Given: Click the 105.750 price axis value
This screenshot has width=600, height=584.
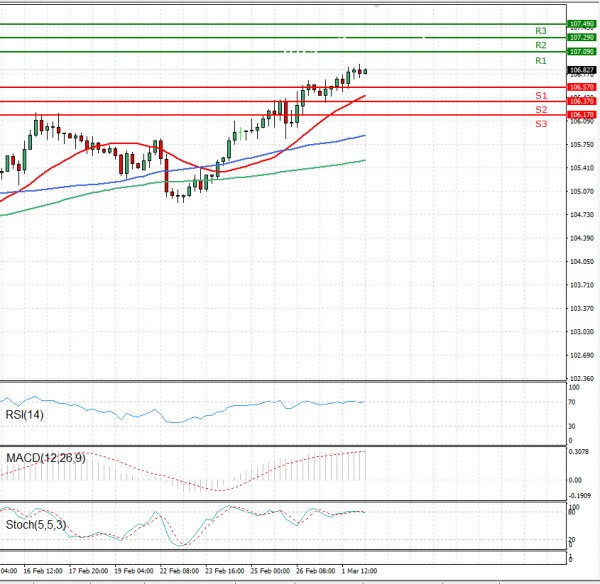Looking at the screenshot, I should pyautogui.click(x=582, y=145).
